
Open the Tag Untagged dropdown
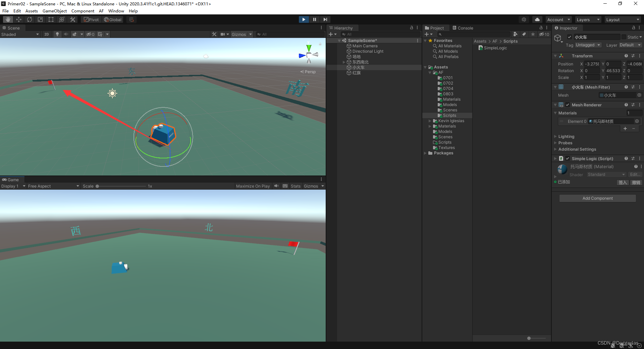(588, 45)
